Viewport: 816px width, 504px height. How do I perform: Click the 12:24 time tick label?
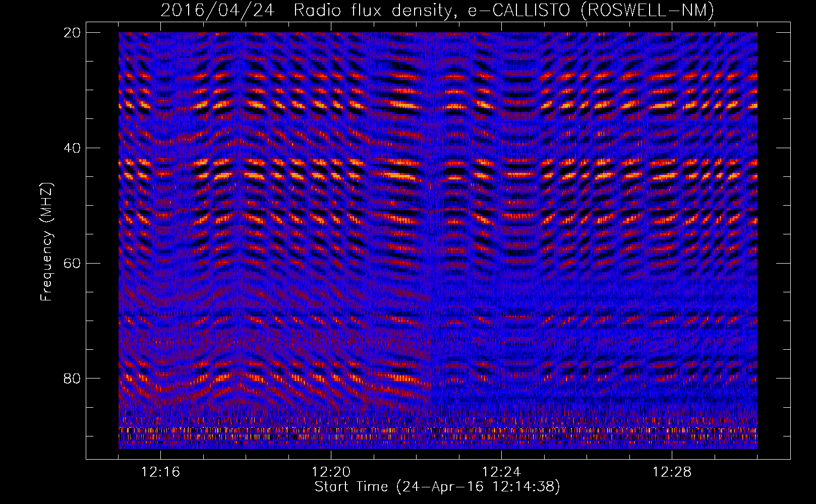point(502,472)
